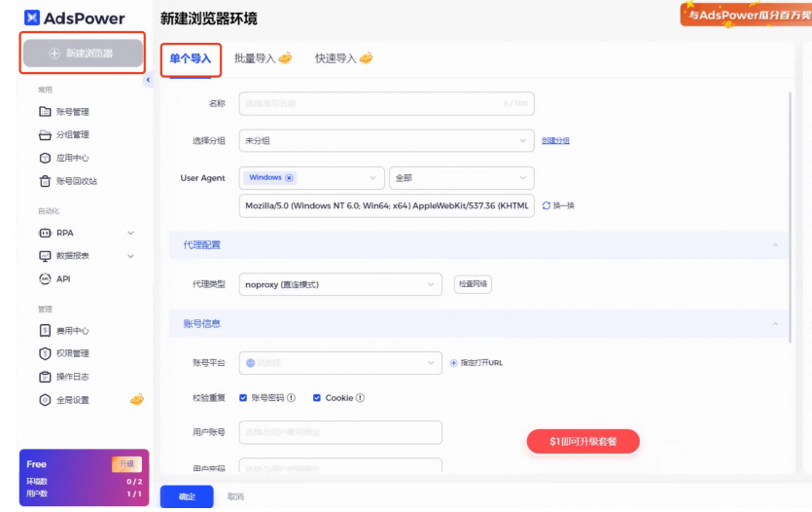Open 全局设置 settings icon
This screenshot has width=812, height=512.
pos(45,399)
